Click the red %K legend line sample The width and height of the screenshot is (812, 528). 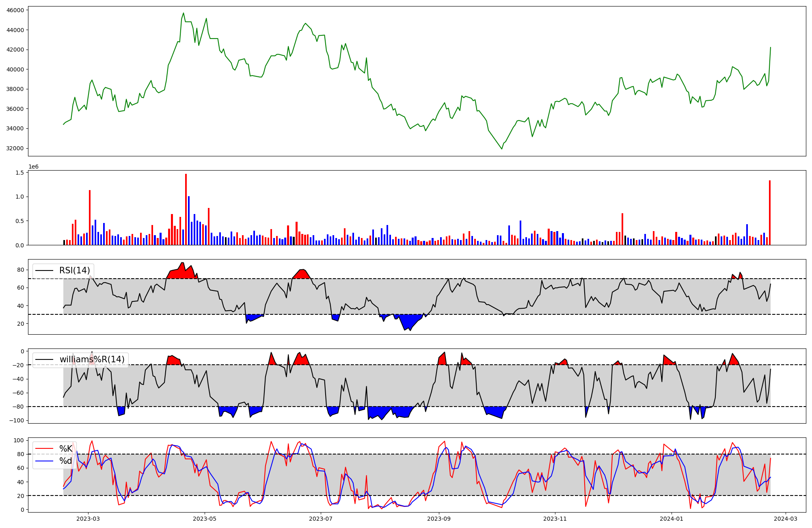(x=45, y=449)
